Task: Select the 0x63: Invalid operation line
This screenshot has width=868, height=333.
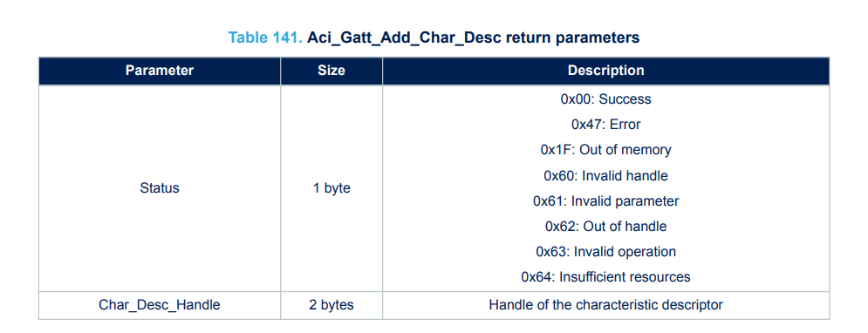Action: pyautogui.click(x=605, y=252)
